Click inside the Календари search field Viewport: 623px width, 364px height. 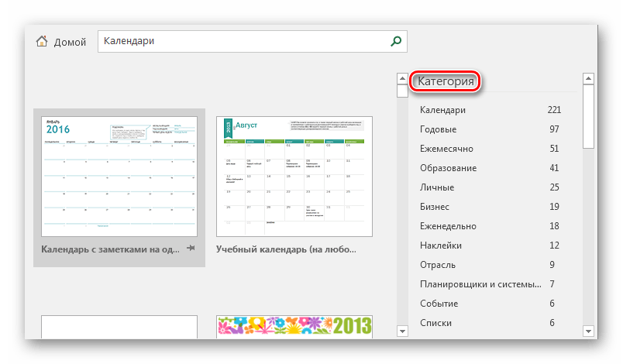pyautogui.click(x=240, y=42)
